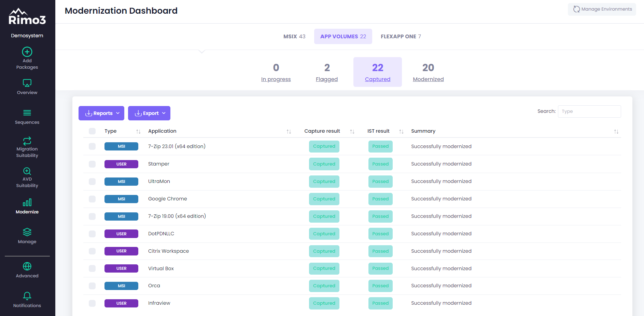Screen dimensions: 644x316
Task: Click the Demosystem label in sidebar
Action: pyautogui.click(x=27, y=36)
